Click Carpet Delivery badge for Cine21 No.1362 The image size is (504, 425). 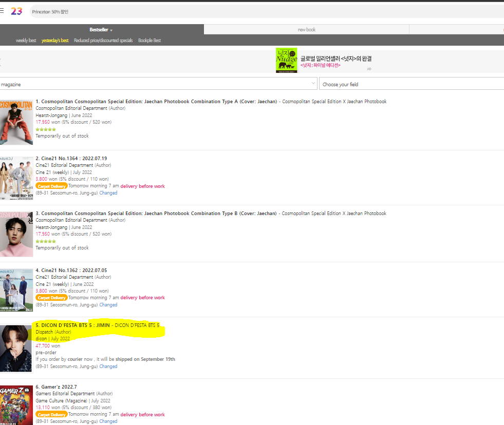point(51,298)
